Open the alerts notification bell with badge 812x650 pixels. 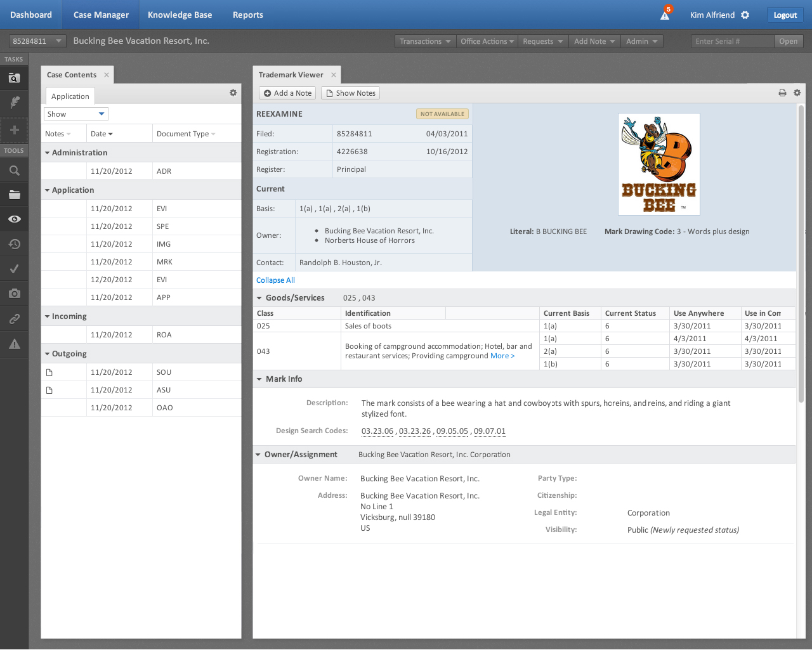tap(665, 15)
